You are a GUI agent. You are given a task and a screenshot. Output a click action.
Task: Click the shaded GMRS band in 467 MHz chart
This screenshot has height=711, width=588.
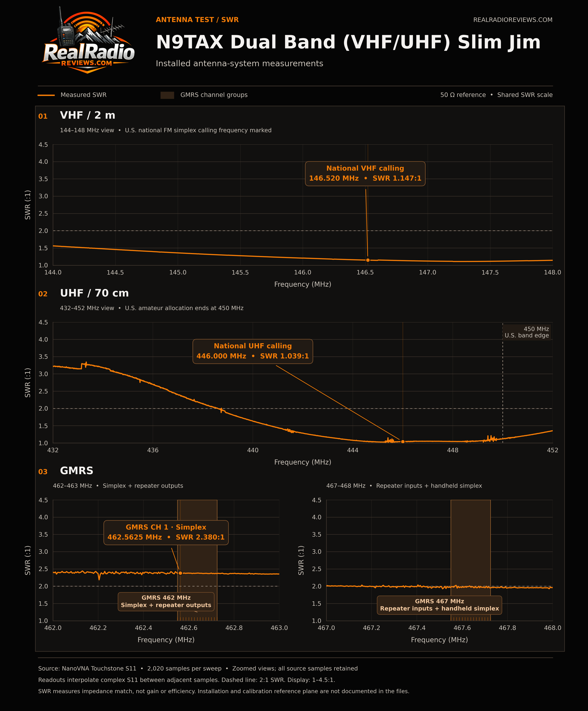pos(471,560)
